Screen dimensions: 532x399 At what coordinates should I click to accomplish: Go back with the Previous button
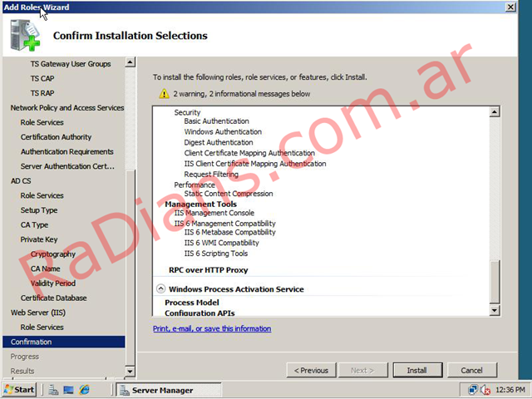pyautogui.click(x=313, y=370)
